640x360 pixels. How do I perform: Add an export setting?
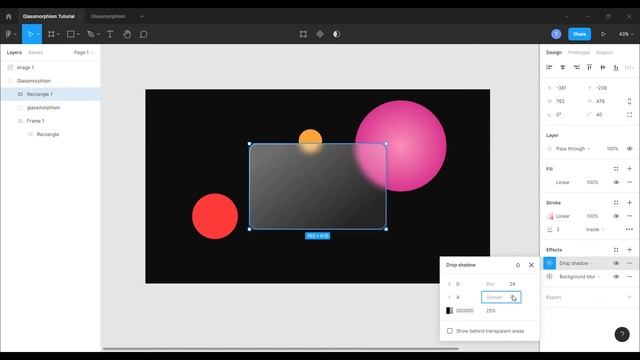pyautogui.click(x=629, y=297)
